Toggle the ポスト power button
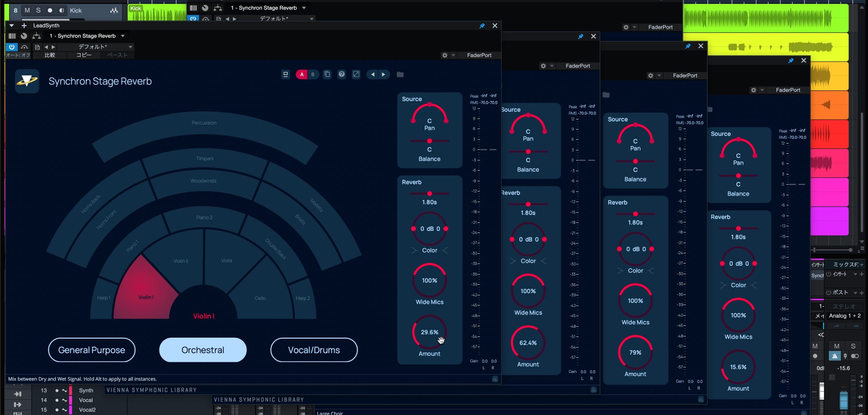The height and width of the screenshot is (415, 868). (828, 293)
